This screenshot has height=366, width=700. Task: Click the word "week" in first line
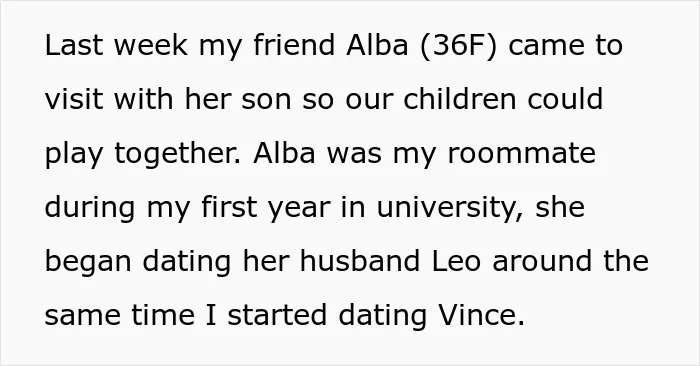150,45
